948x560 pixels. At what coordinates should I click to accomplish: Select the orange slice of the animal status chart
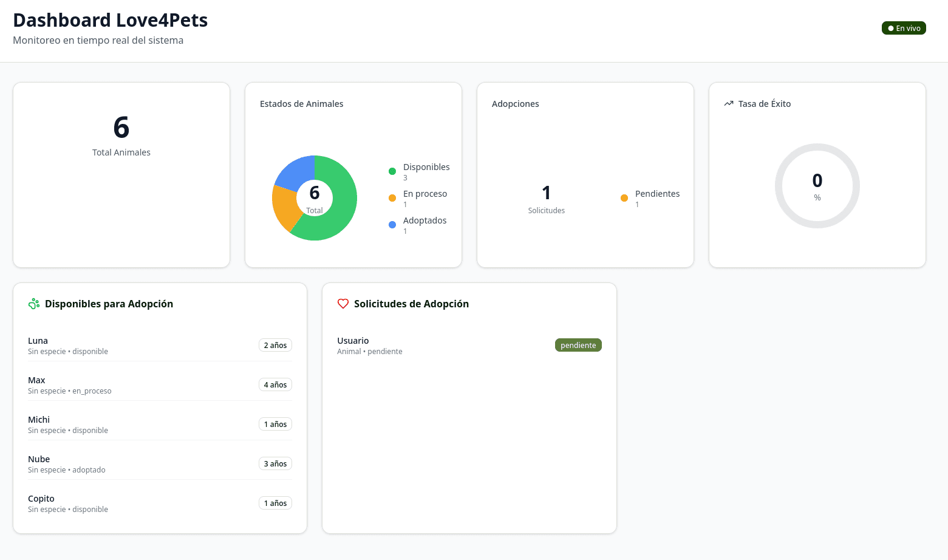(285, 208)
